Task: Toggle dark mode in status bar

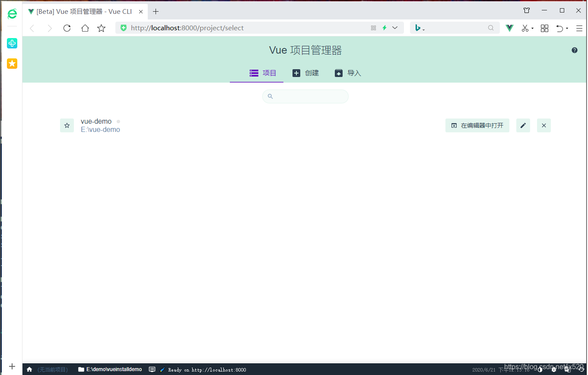Action: click(x=540, y=370)
